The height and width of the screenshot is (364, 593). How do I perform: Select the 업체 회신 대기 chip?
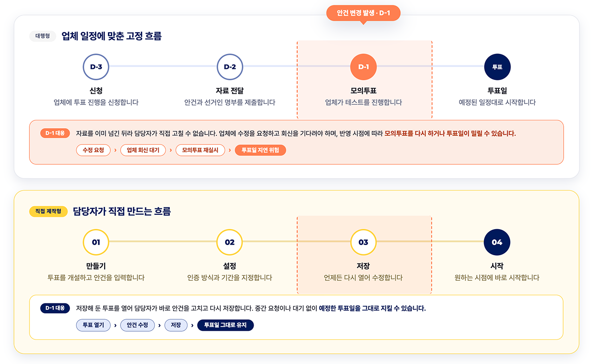(143, 150)
